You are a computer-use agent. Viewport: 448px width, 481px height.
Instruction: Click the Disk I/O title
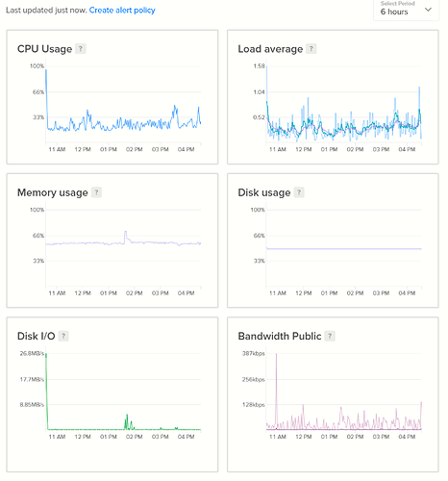pyautogui.click(x=37, y=336)
